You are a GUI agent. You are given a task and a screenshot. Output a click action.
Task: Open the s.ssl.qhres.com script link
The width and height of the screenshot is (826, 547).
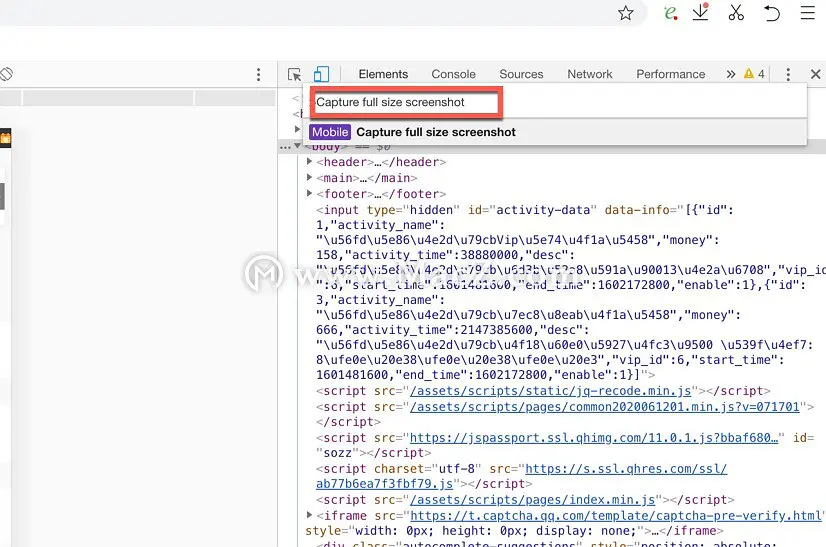[x=626, y=469]
